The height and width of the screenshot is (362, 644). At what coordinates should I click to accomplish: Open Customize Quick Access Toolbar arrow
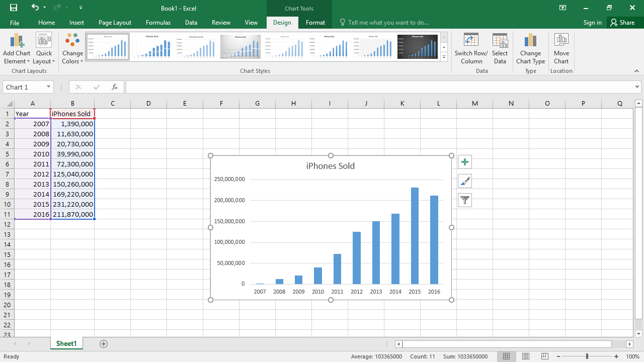coord(81,8)
